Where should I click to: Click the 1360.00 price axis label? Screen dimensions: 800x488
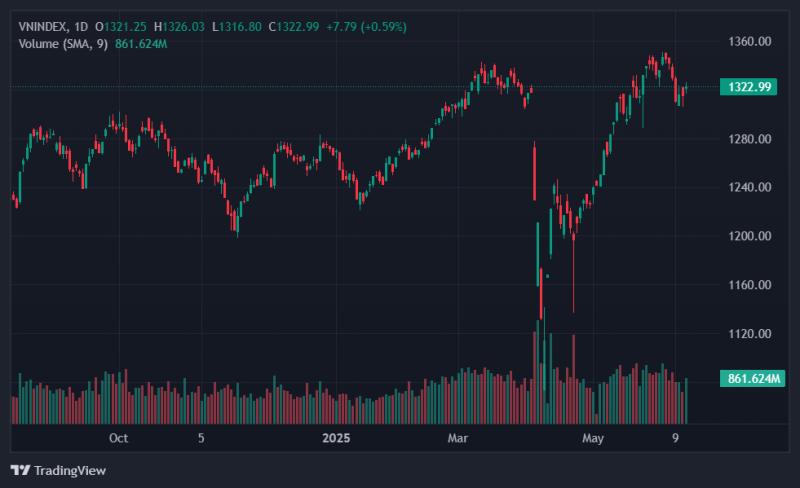point(749,41)
